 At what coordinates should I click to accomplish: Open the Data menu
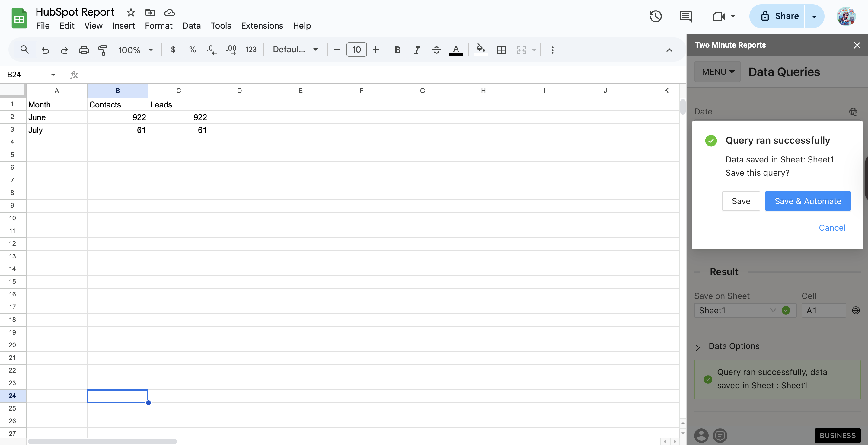(191, 26)
